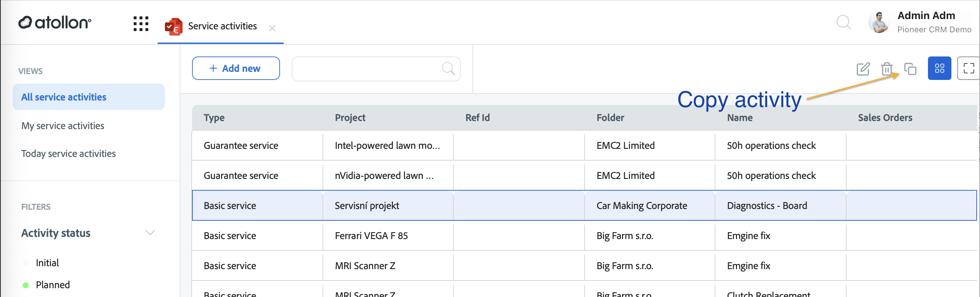Open Today service activities view
This screenshot has width=980, height=297.
pos(69,153)
